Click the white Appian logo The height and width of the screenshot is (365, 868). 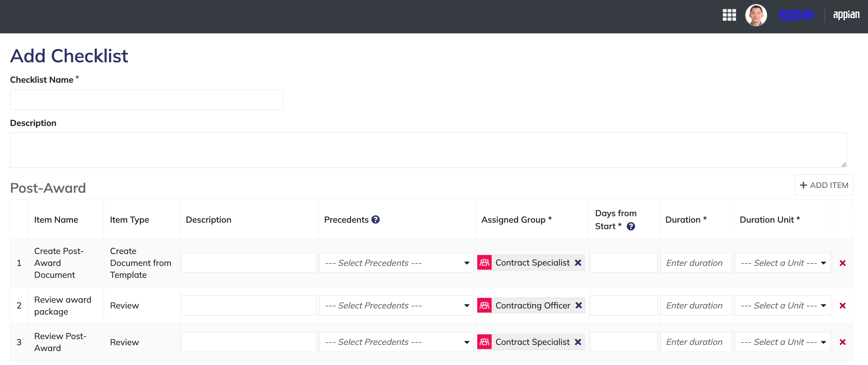[x=846, y=15]
